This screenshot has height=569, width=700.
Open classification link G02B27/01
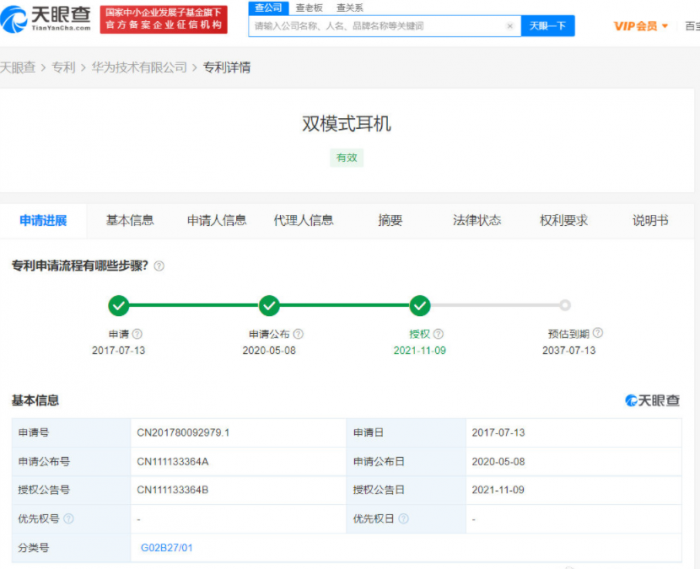(x=167, y=547)
